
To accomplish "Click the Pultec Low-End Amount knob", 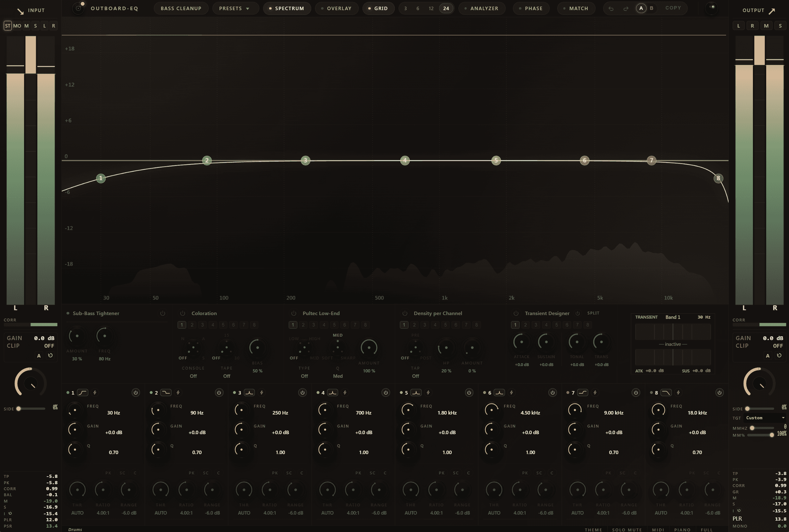I will click(369, 347).
